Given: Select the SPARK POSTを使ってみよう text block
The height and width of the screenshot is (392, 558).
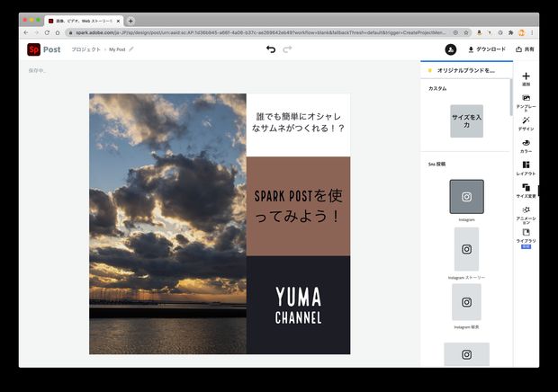Looking at the screenshot, I should 298,206.
